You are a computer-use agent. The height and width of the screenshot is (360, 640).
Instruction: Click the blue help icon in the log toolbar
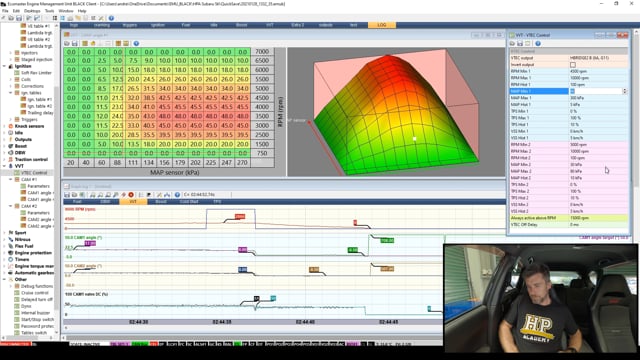[177, 195]
